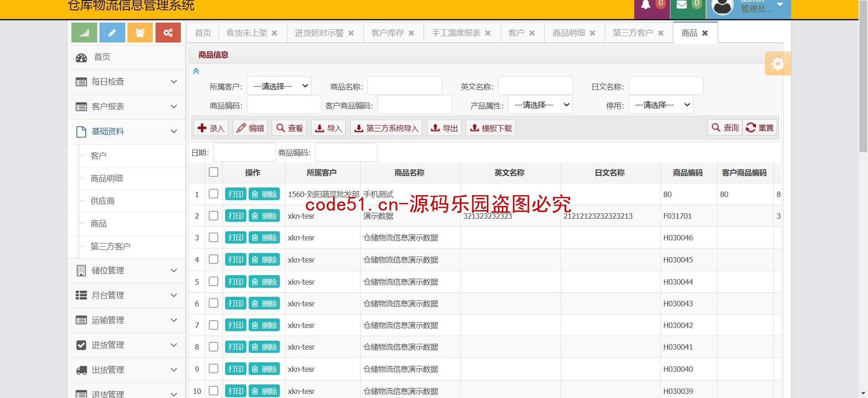This screenshot has width=868, height=398.
Task: Print row 2 with 打印 button
Action: point(236,216)
